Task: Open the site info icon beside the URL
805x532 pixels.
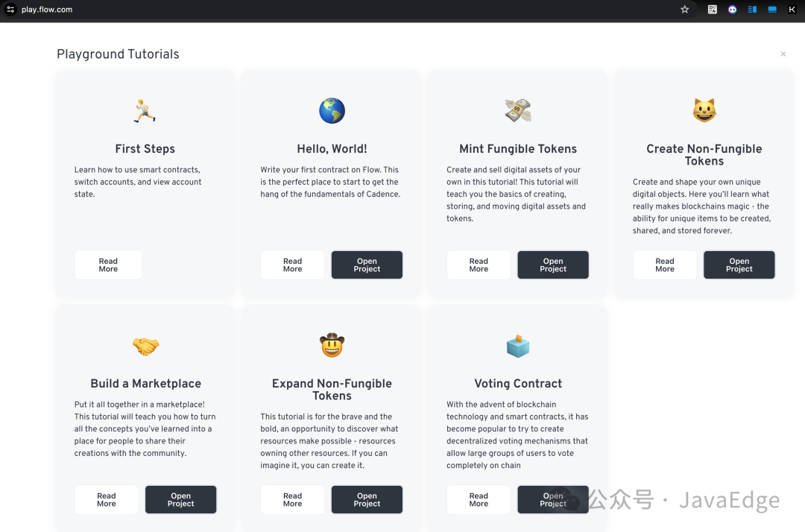Action: coord(10,9)
